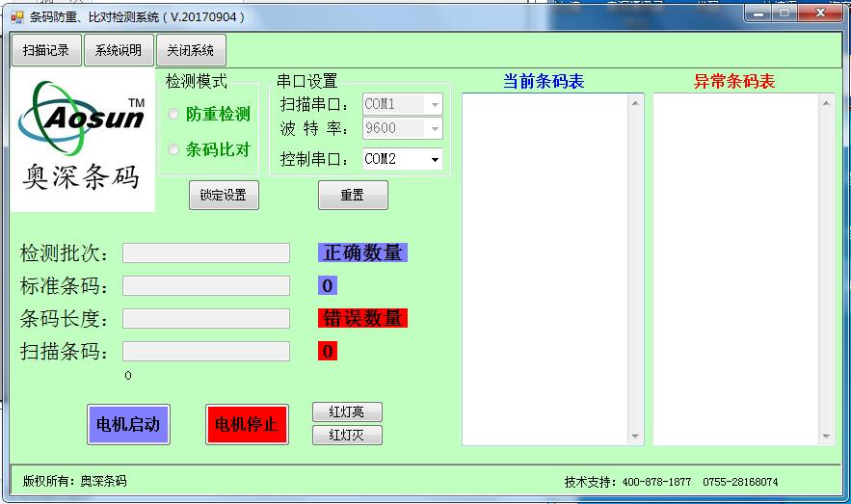Click the 关闭系统 button

point(190,51)
